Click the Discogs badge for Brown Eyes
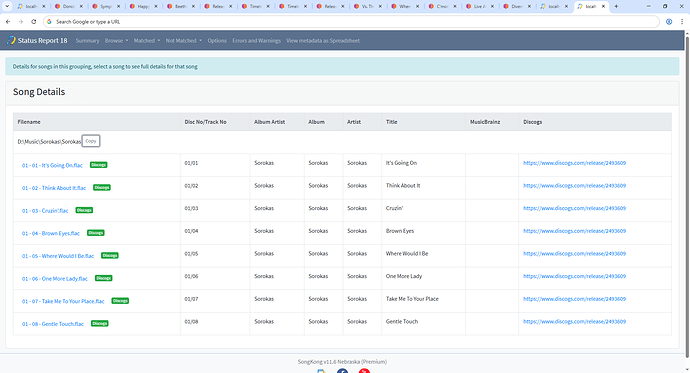 pyautogui.click(x=95, y=233)
